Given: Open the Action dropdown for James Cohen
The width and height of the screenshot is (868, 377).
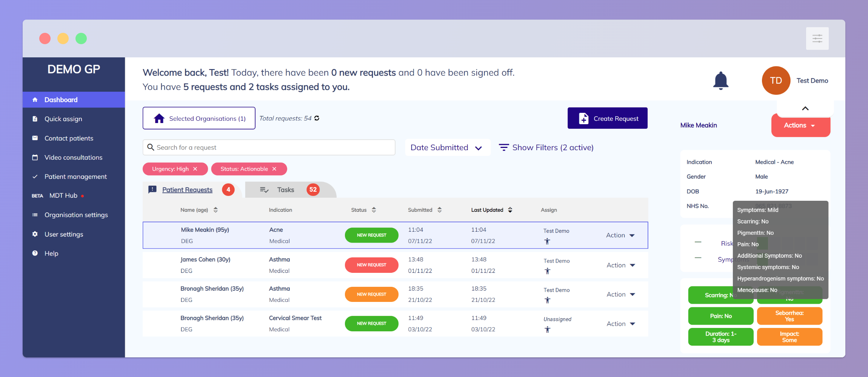Looking at the screenshot, I should click(621, 265).
